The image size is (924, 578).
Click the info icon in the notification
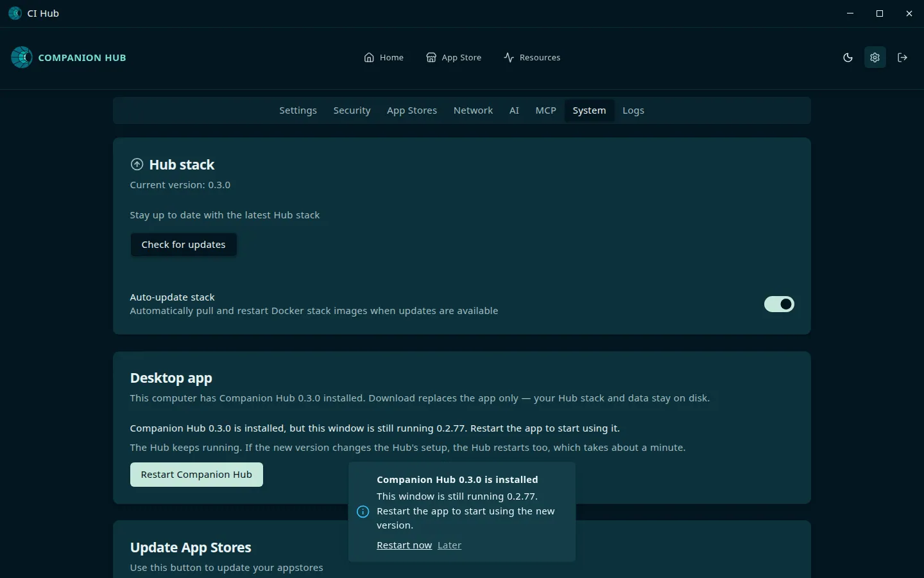click(363, 512)
